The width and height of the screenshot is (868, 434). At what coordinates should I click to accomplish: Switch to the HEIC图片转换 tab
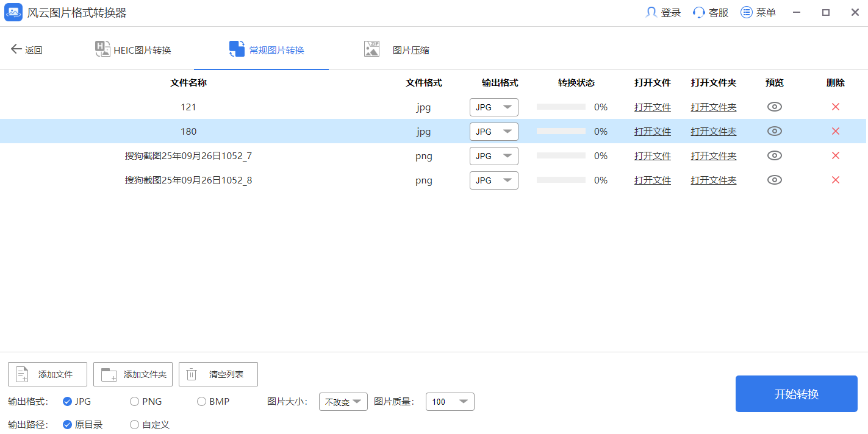coord(132,49)
